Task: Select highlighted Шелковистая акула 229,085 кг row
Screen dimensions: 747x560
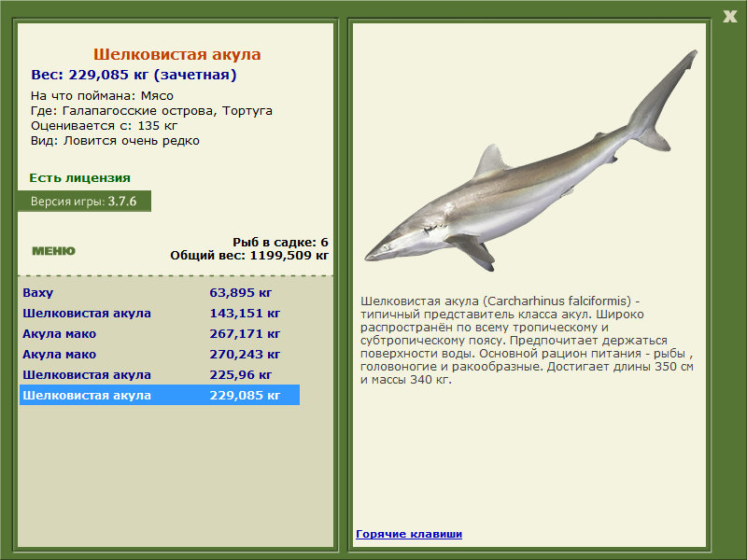Action: click(160, 395)
